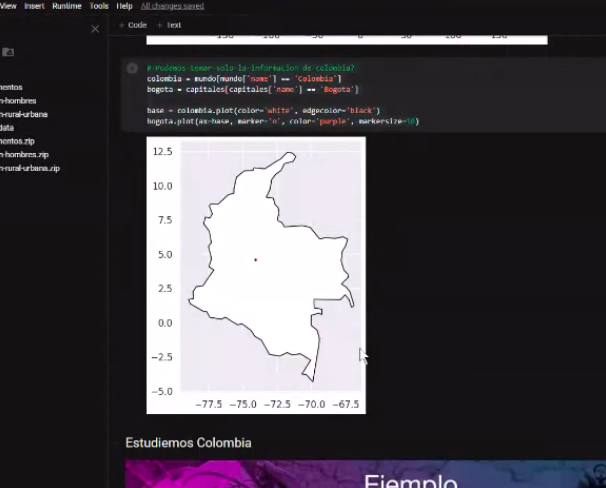Open the Runtime menu
Screen dimensions: 606x488
(x=67, y=6)
